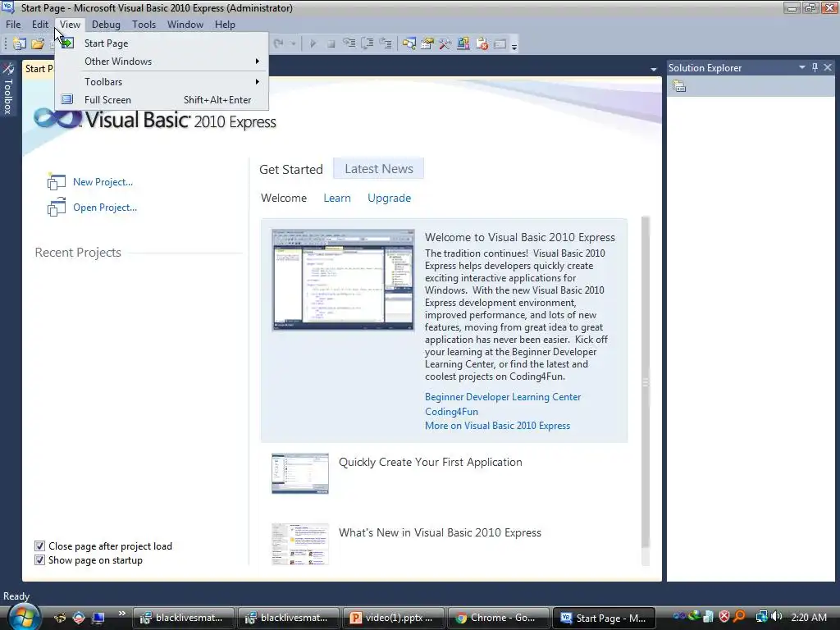Click the Step Over toolbar icon
This screenshot has width=840, height=630.
tap(367, 43)
